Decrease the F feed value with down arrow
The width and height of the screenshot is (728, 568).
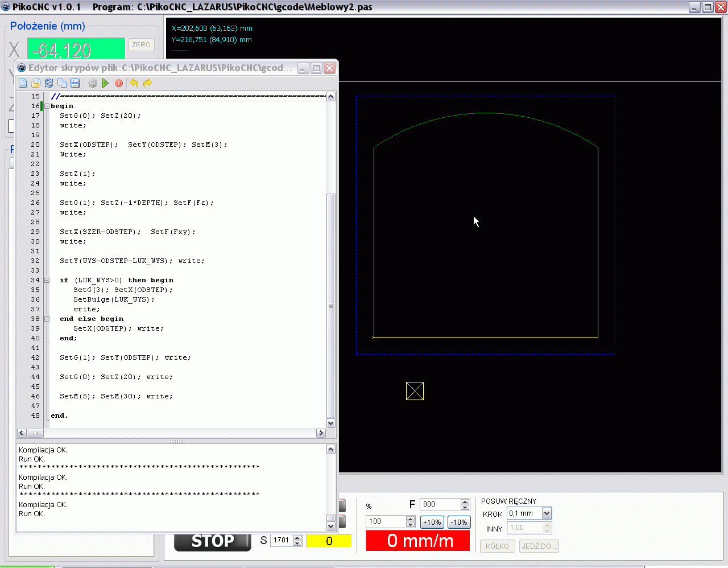click(x=465, y=507)
